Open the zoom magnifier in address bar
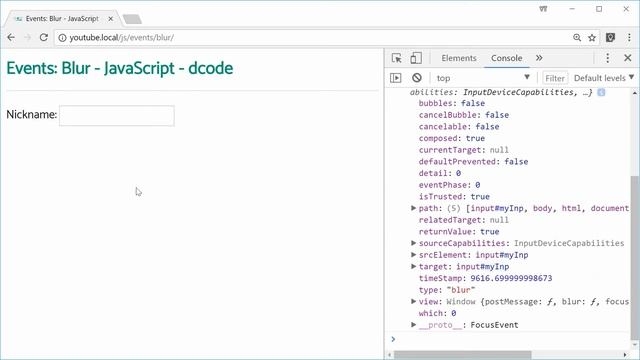Image resolution: width=640 pixels, height=360 pixels. pos(577,38)
